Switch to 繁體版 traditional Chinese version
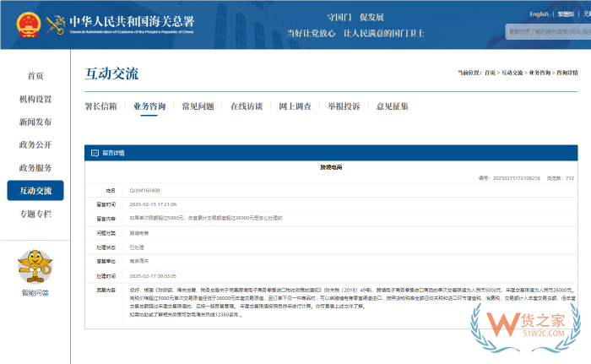The width and height of the screenshot is (591, 364). coord(566,14)
